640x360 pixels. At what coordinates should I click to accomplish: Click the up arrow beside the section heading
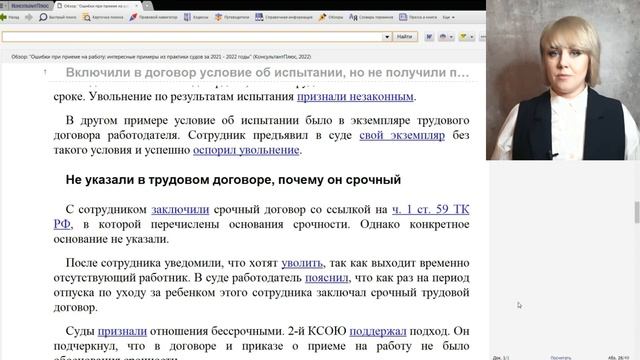pyautogui.click(x=45, y=73)
